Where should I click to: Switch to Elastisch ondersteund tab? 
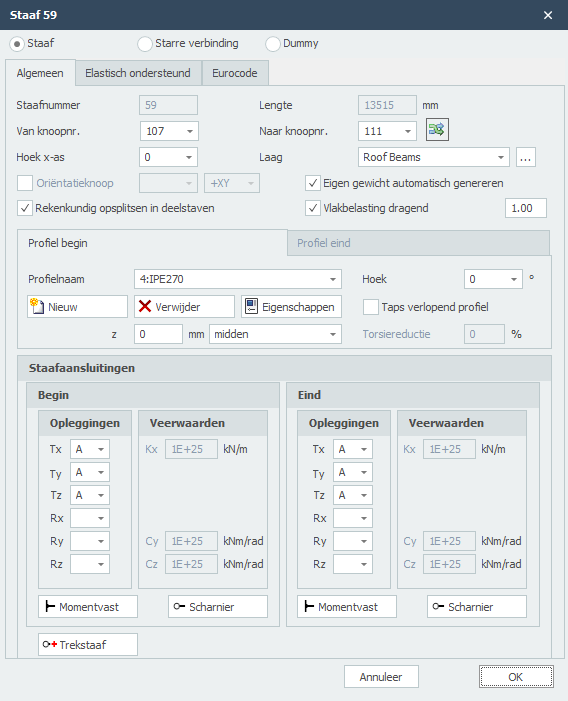[138, 73]
